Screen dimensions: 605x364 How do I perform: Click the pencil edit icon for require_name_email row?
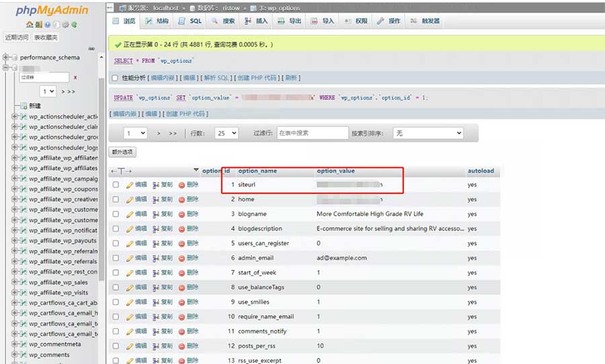130,317
